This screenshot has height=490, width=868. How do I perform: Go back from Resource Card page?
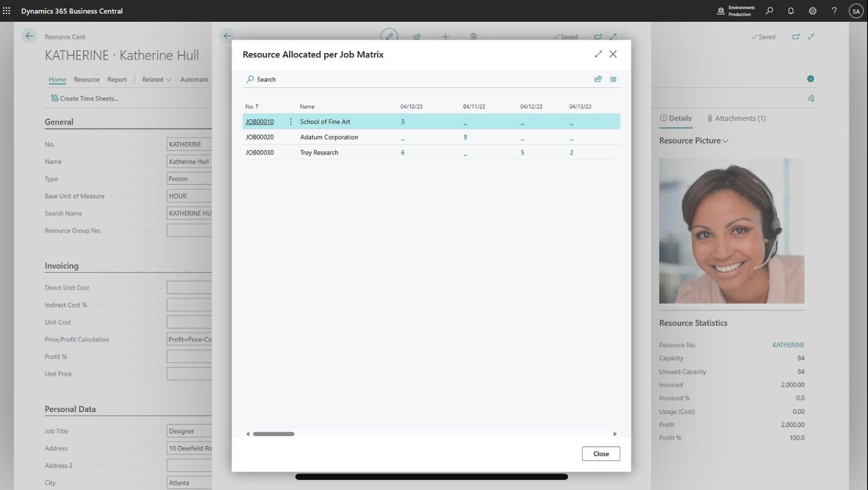[29, 36]
